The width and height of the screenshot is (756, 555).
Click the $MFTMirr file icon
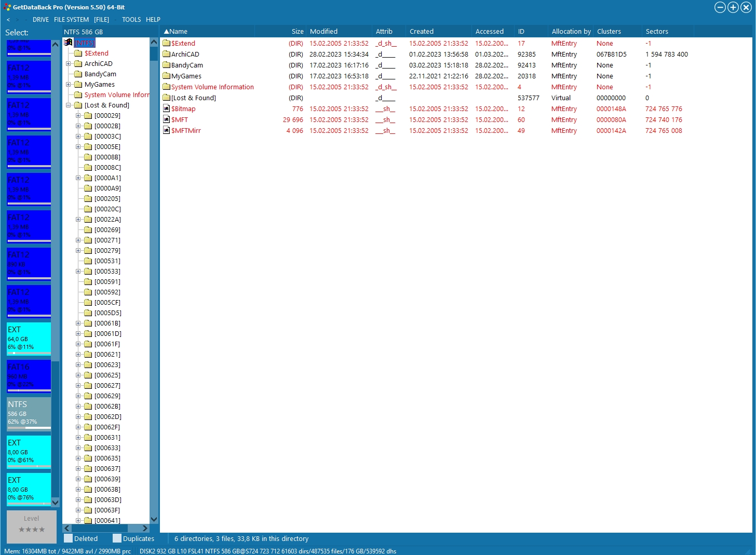pos(166,131)
